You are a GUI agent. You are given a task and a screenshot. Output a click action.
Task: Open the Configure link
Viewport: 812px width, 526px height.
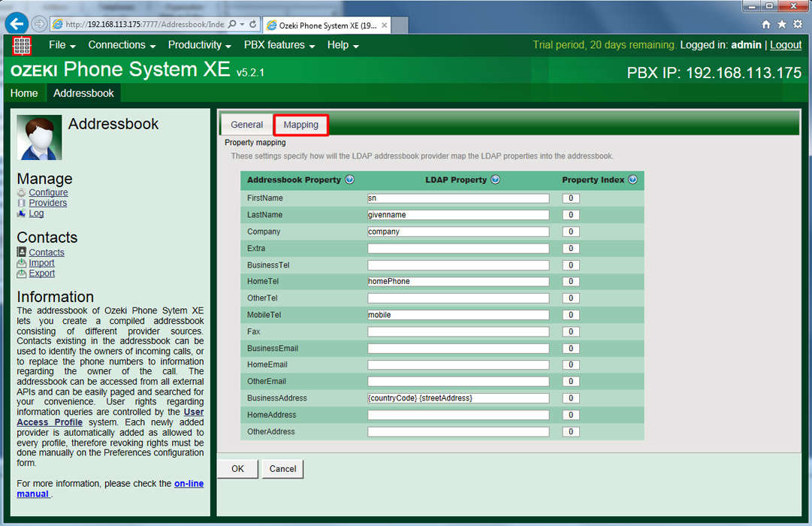point(48,192)
